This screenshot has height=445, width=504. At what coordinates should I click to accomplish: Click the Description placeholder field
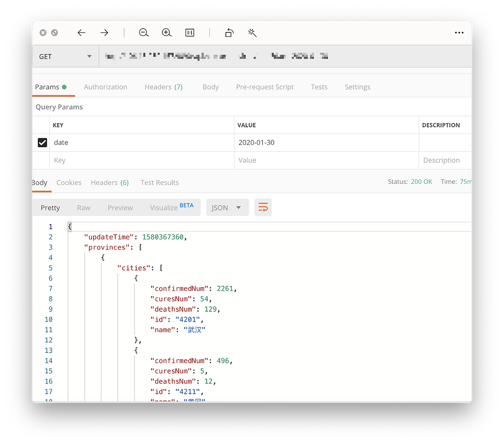pyautogui.click(x=445, y=160)
